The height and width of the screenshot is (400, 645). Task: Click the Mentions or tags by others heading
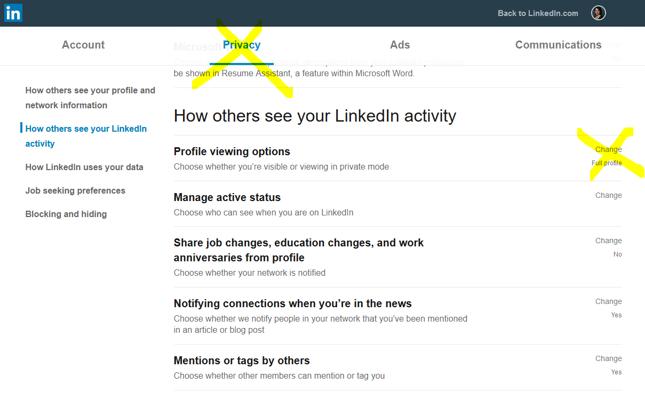point(242,360)
